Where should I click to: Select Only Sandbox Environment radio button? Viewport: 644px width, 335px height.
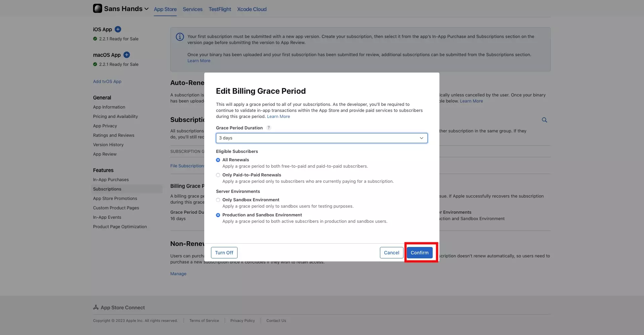pos(218,200)
